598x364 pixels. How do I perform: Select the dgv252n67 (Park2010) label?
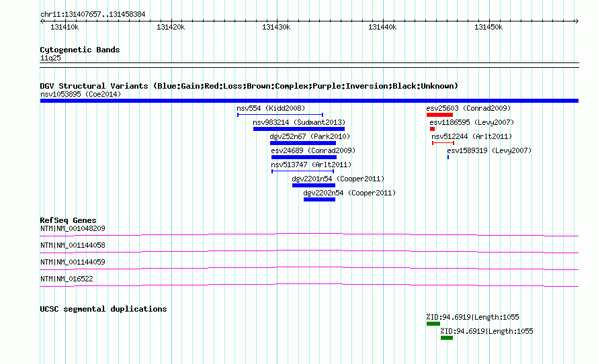click(310, 136)
